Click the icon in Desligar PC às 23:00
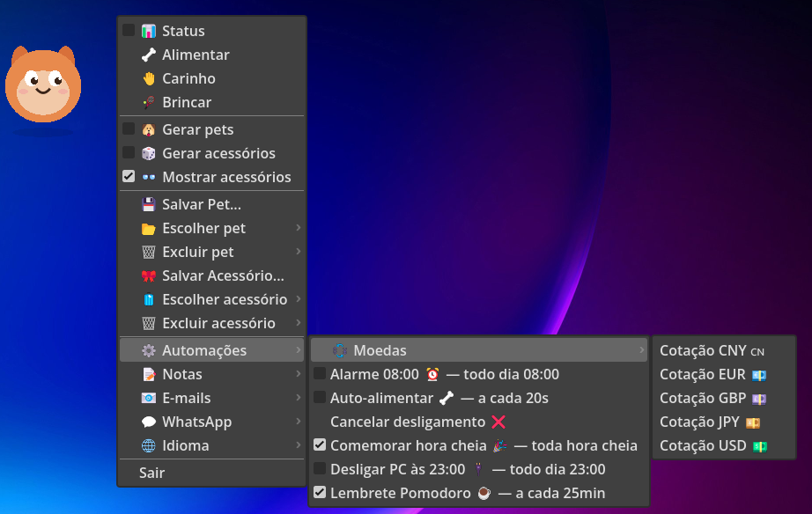The image size is (812, 514). coord(478,469)
